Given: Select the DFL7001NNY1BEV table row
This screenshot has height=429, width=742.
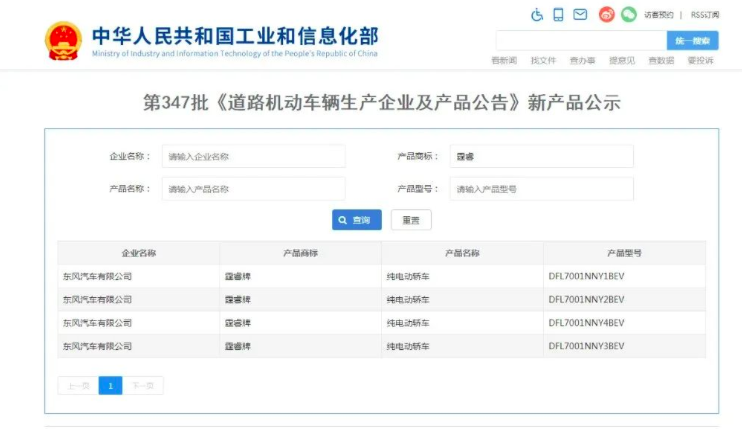Looking at the screenshot, I should click(381, 276).
